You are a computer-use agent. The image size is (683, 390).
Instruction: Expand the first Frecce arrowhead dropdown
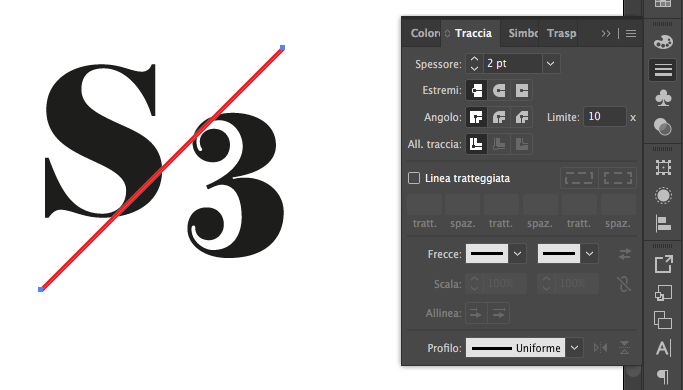[517, 254]
